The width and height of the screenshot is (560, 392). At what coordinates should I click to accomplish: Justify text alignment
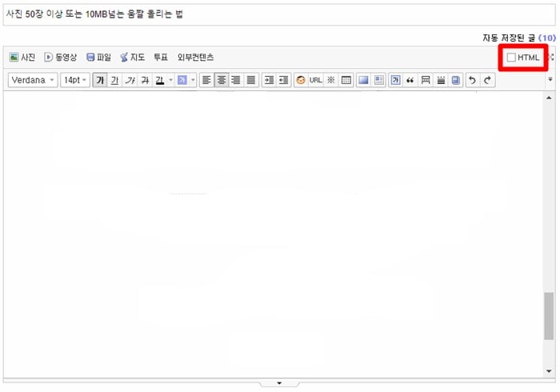[x=251, y=80]
